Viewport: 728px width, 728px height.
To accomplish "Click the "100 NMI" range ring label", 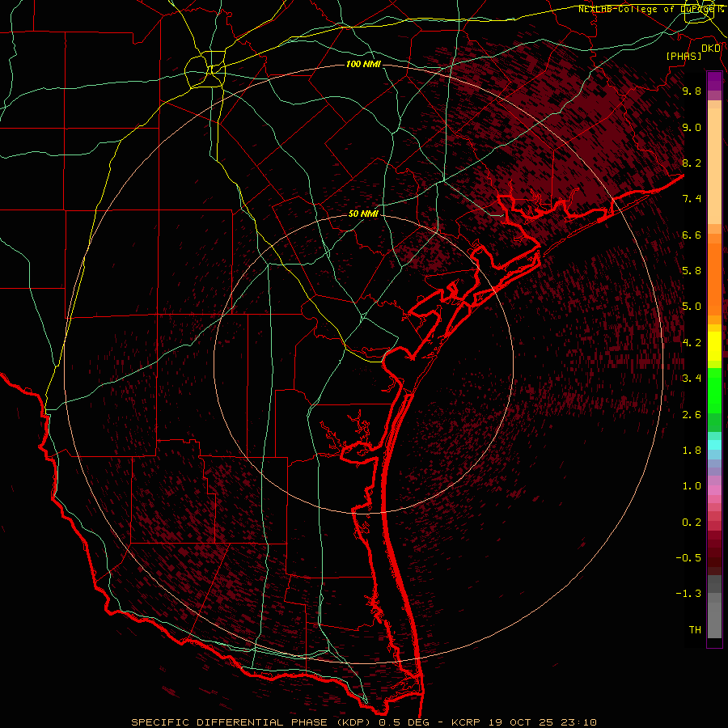I will click(363, 64).
